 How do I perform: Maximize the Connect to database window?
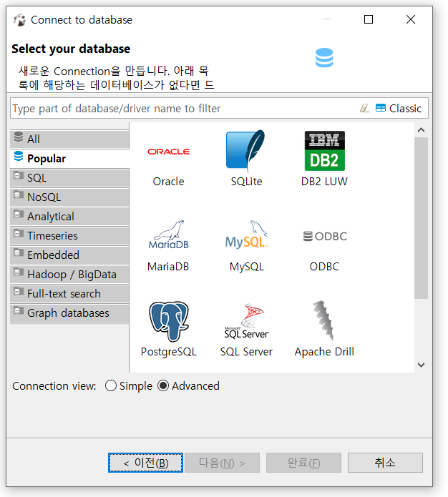(x=369, y=19)
